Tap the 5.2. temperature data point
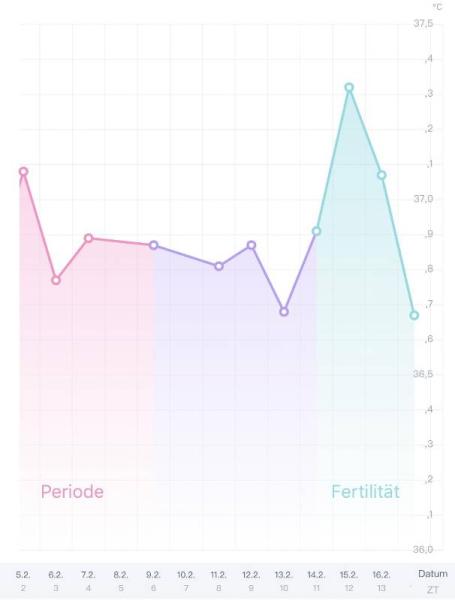Image resolution: width=455 pixels, height=600 pixels. pyautogui.click(x=23, y=171)
